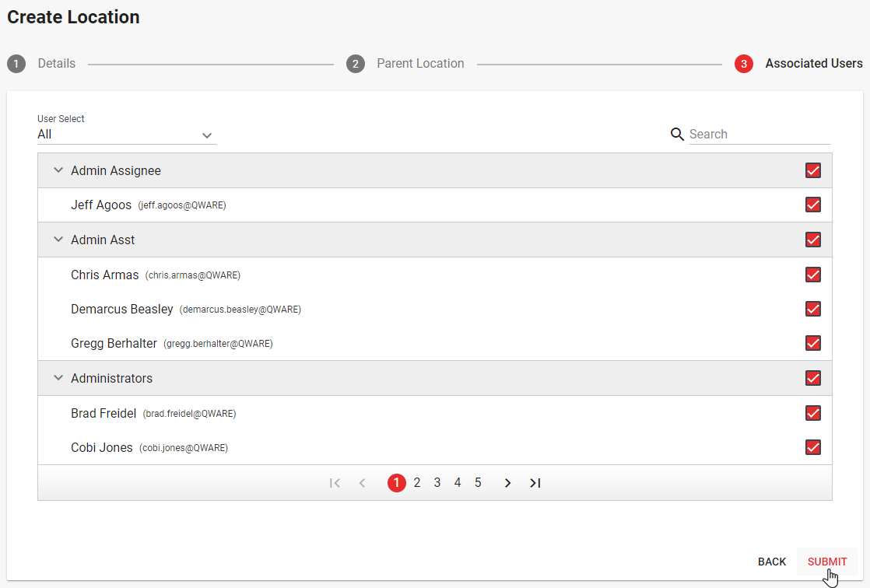870x588 pixels.
Task: Uncheck Cobi Jones checkbox
Action: 813,448
